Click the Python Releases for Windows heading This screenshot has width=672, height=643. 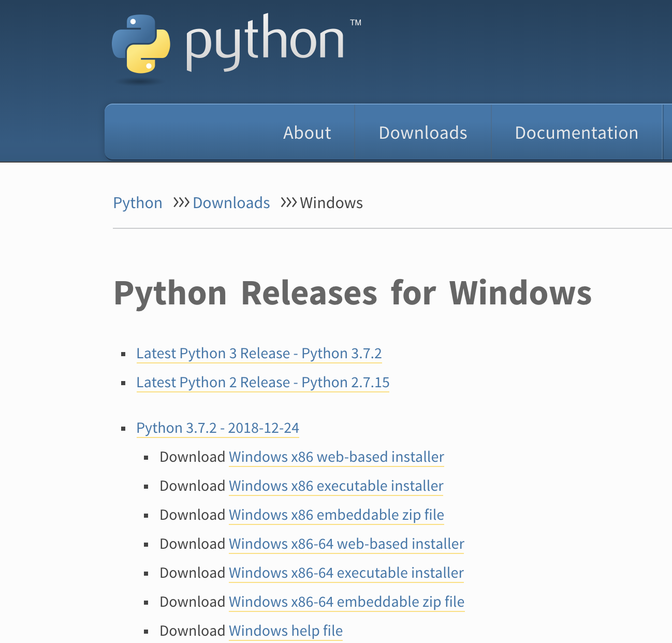(353, 294)
